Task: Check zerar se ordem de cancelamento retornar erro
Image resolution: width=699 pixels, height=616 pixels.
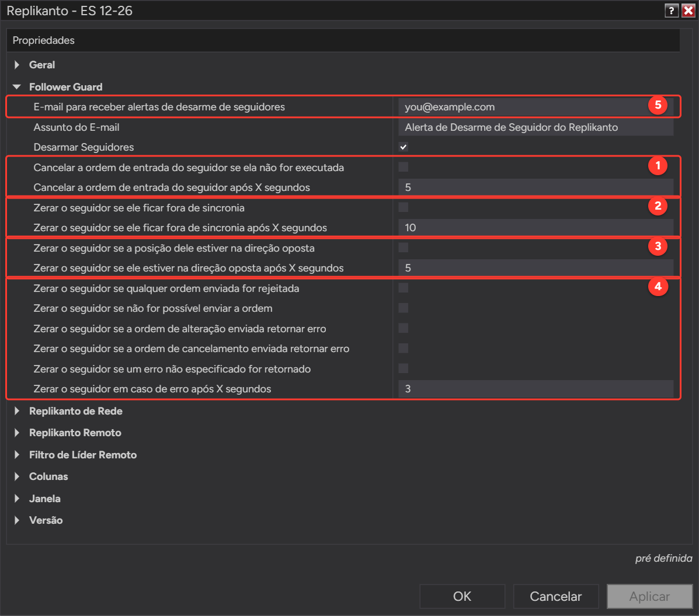Action: coord(404,349)
